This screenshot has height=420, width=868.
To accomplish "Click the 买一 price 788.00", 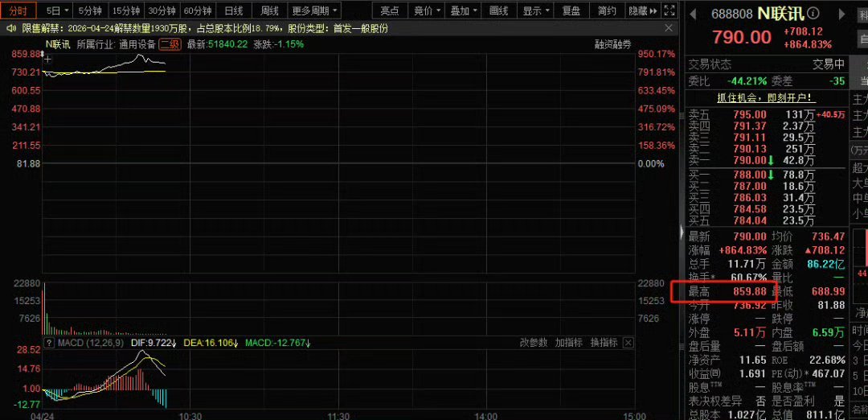I will 750,175.
